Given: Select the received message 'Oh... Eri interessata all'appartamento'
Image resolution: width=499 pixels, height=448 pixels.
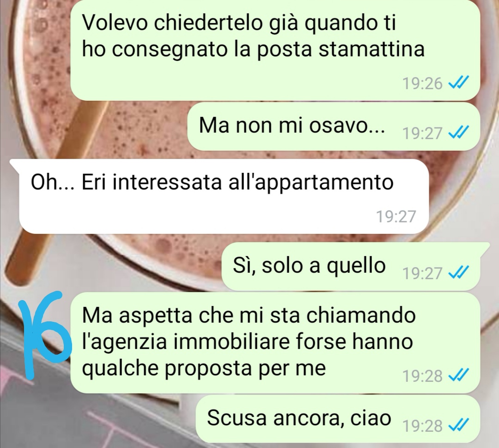Looking at the screenshot, I should pos(219,196).
